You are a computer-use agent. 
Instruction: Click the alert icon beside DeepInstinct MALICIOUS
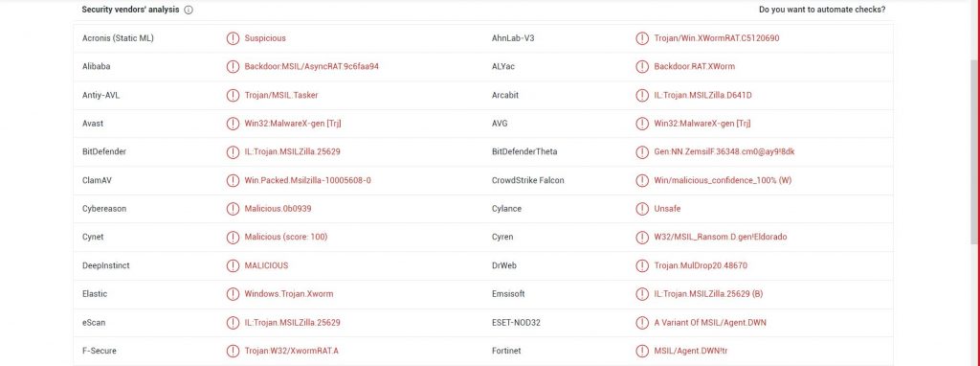point(233,265)
